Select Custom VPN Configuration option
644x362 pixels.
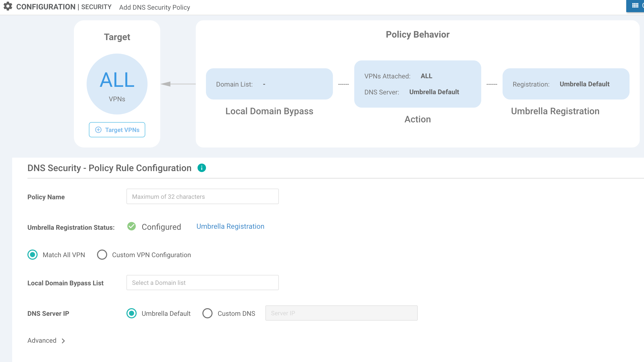pos(102,255)
